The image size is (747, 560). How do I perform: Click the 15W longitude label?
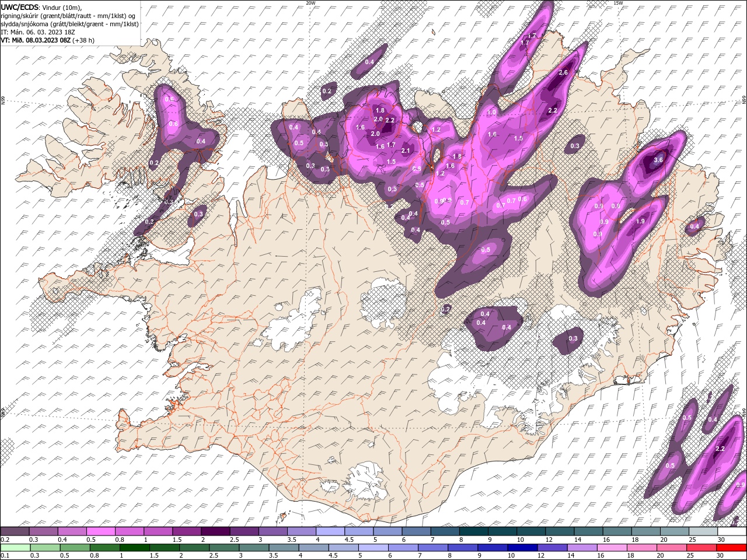[618, 3]
